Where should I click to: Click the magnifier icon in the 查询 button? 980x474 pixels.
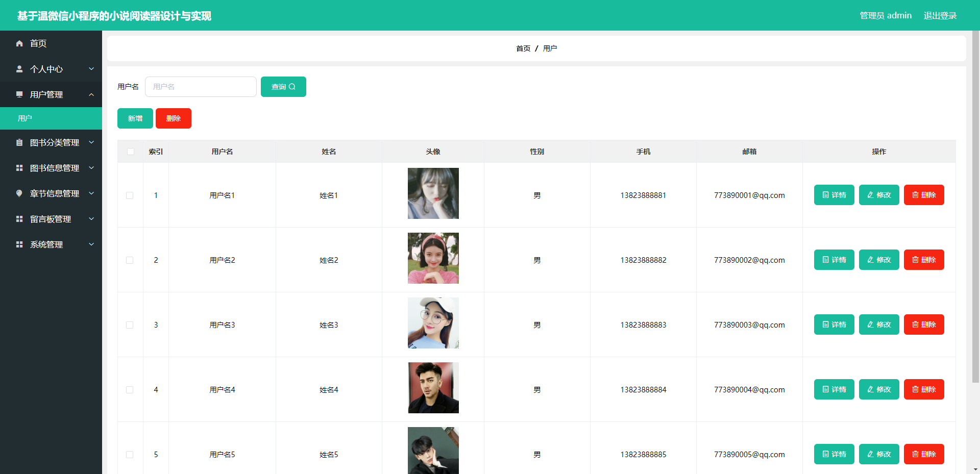click(x=292, y=86)
